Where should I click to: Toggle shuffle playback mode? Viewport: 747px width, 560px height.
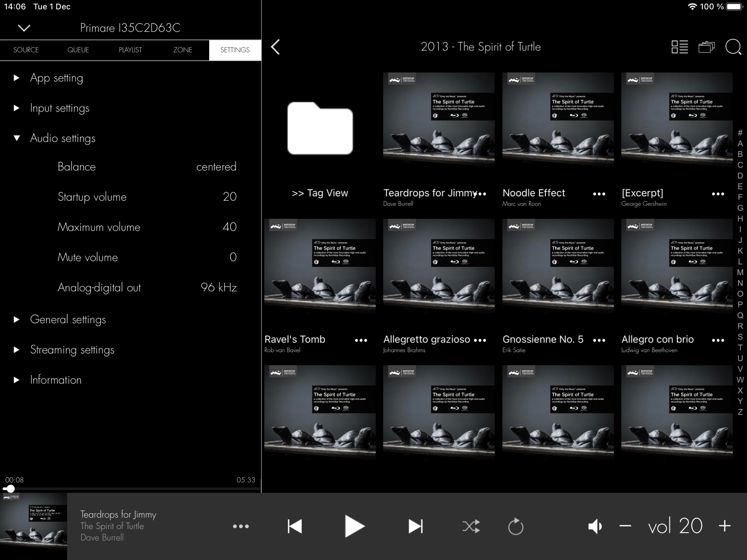click(471, 526)
